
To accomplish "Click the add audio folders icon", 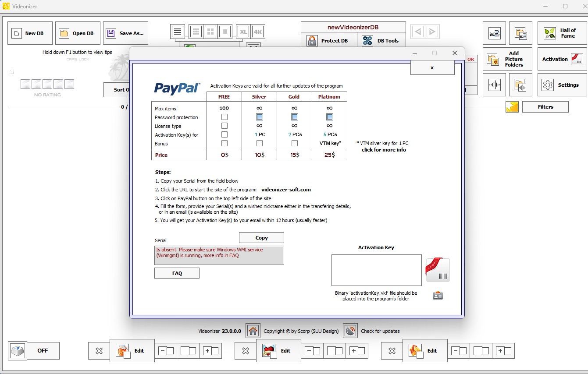I will (x=520, y=85).
